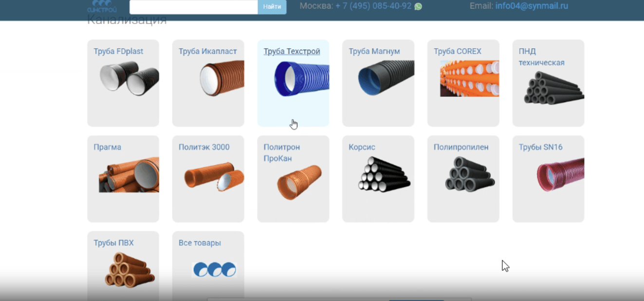
Task: Open the Труба COREX link
Action: (458, 51)
